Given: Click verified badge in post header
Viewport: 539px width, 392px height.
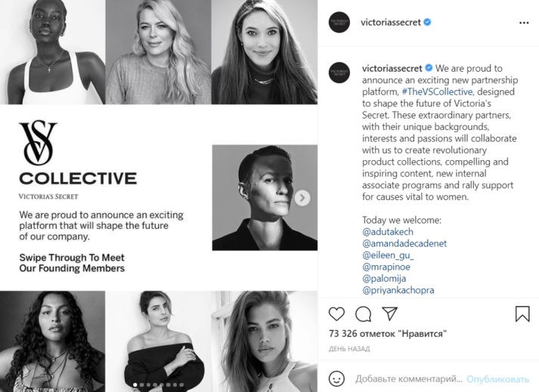Looking at the screenshot, I should tap(428, 23).
